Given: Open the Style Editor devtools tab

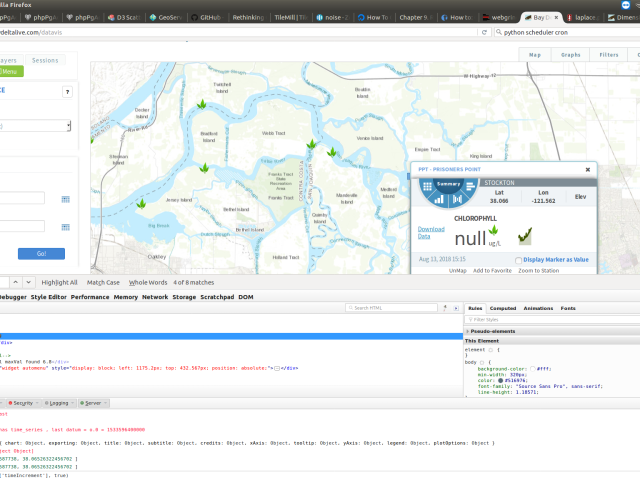Looking at the screenshot, I should [49, 297].
